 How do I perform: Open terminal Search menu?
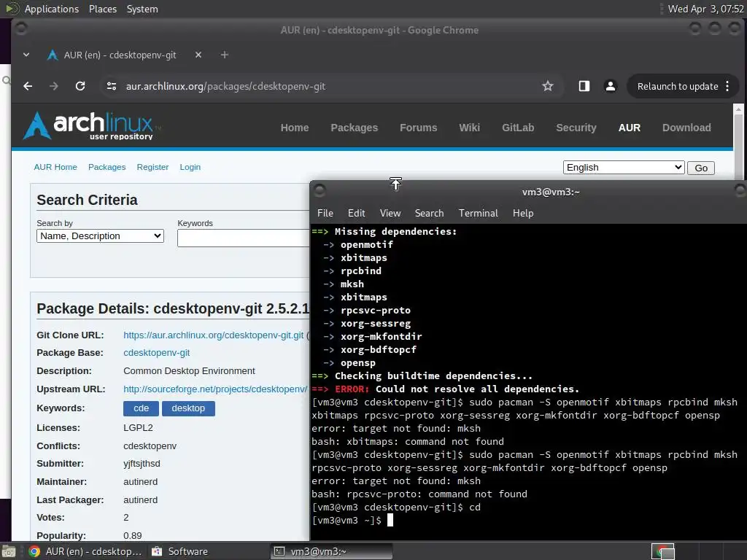tap(429, 214)
